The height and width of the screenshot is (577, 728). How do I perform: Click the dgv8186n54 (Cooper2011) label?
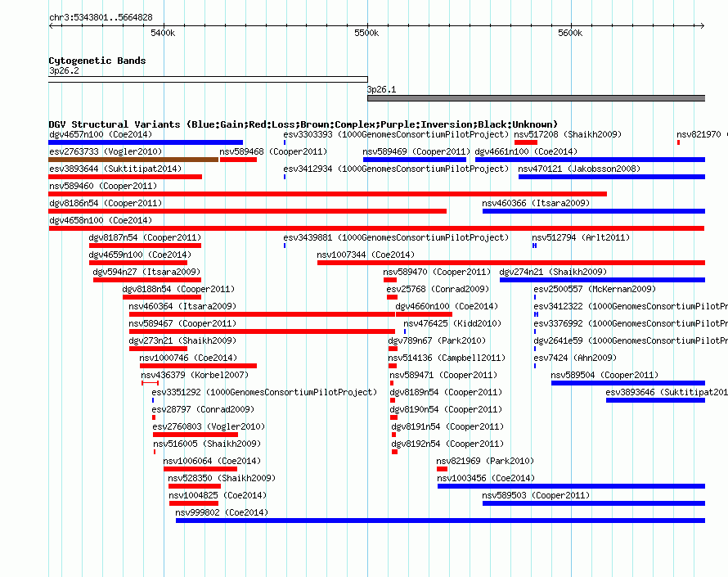coord(106,204)
